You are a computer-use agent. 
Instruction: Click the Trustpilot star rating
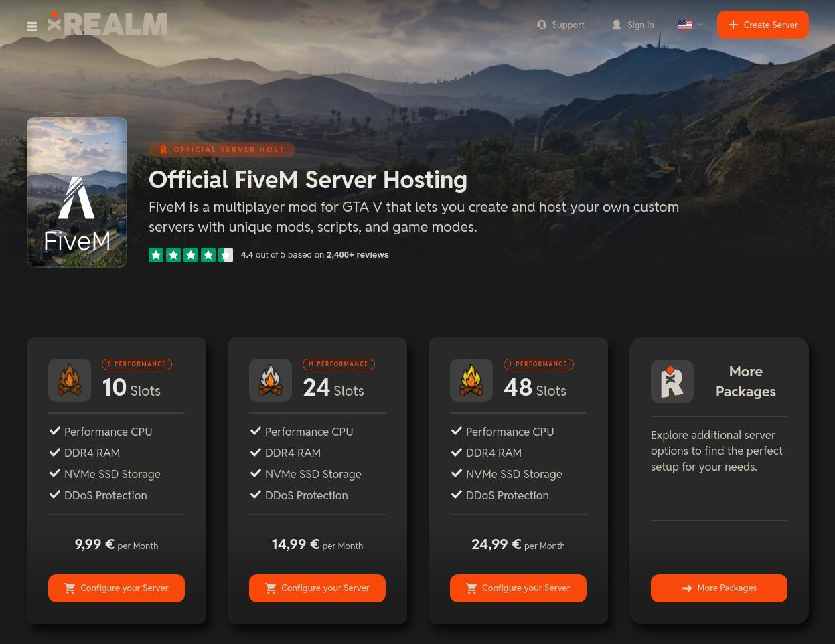191,255
